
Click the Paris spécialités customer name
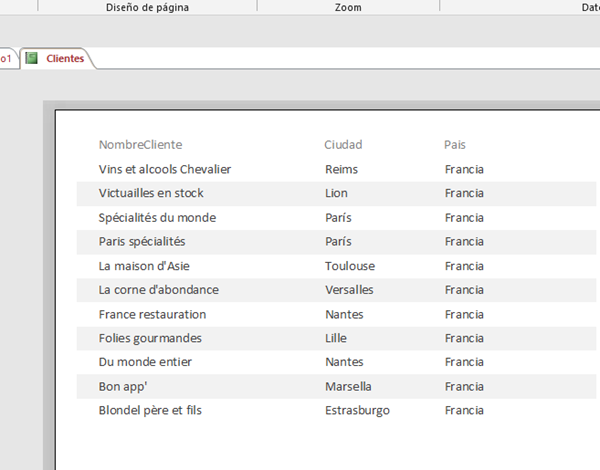(x=142, y=241)
